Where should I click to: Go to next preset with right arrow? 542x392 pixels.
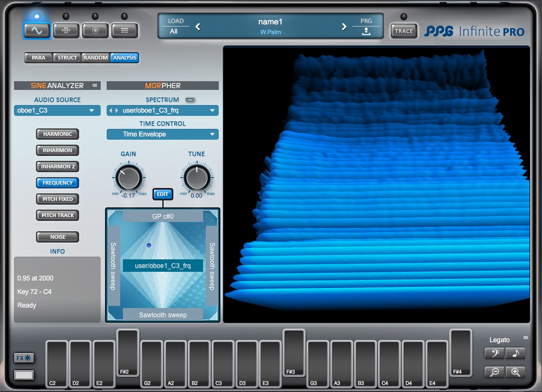pos(344,27)
